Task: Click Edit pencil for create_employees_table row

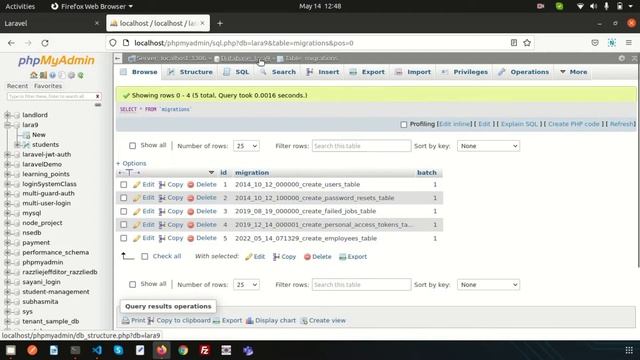Action: point(136,238)
